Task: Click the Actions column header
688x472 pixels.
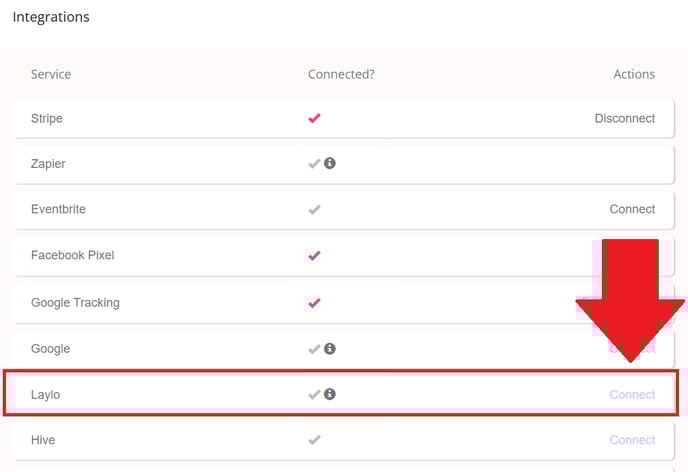Action: coord(634,74)
